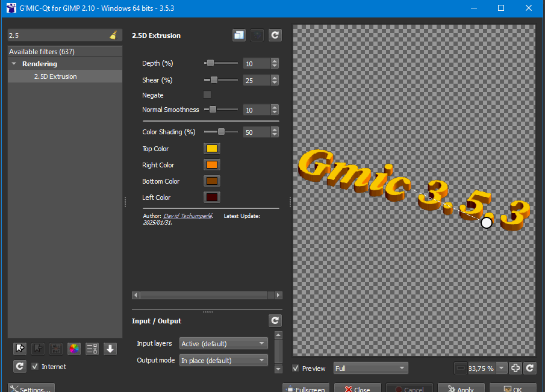The image size is (545, 392).
Task: Expand all filter folders with down arrow
Action: (x=110, y=349)
